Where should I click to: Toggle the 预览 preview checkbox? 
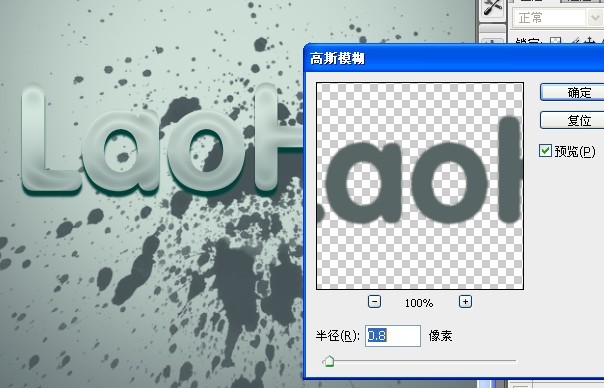click(545, 151)
